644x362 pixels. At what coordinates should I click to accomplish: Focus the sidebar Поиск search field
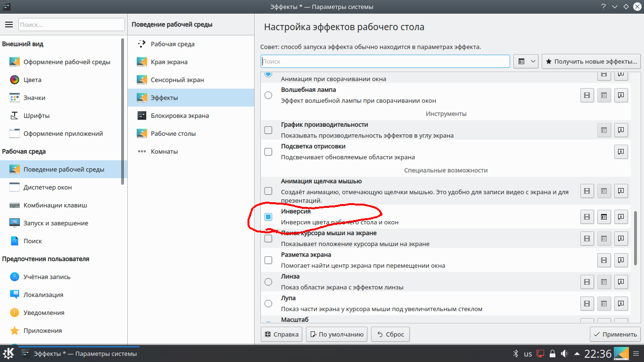[72, 25]
